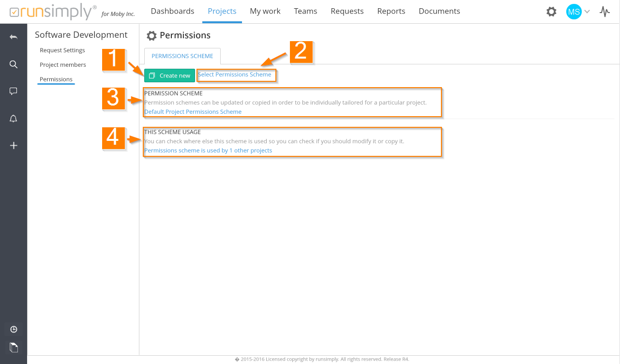Viewport: 620px width, 364px height.
Task: Click the documents icon at sidebar bottom
Action: click(x=14, y=347)
